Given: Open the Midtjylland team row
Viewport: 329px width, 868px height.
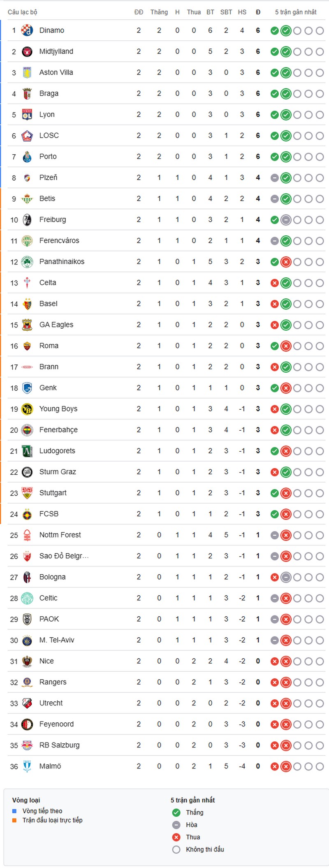Looking at the screenshot, I should [x=56, y=51].
